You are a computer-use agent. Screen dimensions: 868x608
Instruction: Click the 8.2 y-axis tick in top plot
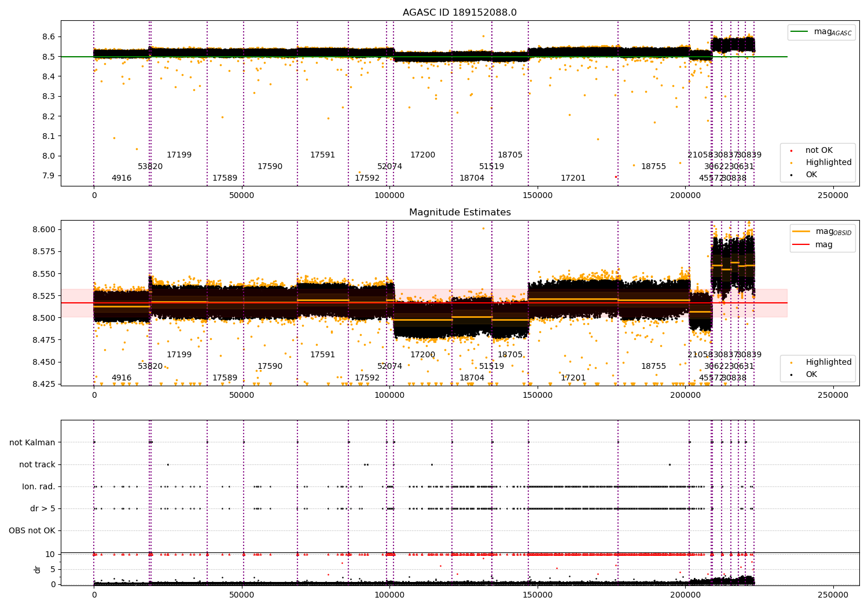[49, 116]
